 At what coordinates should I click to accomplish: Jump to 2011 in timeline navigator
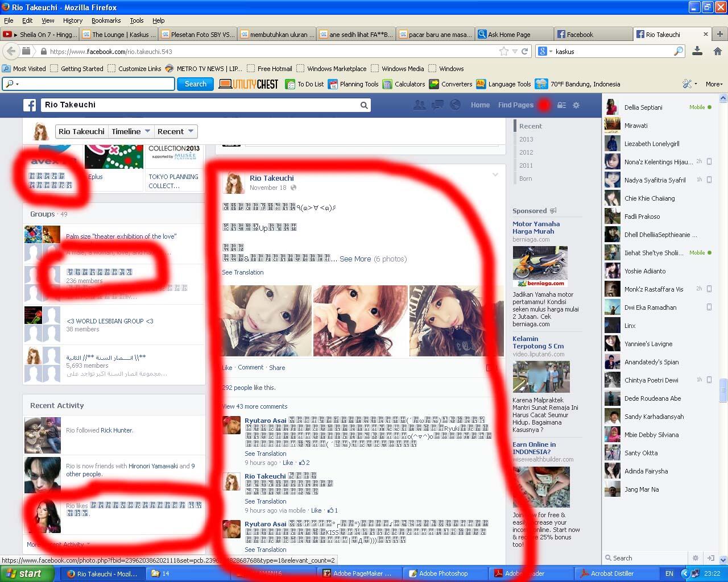[x=526, y=165]
